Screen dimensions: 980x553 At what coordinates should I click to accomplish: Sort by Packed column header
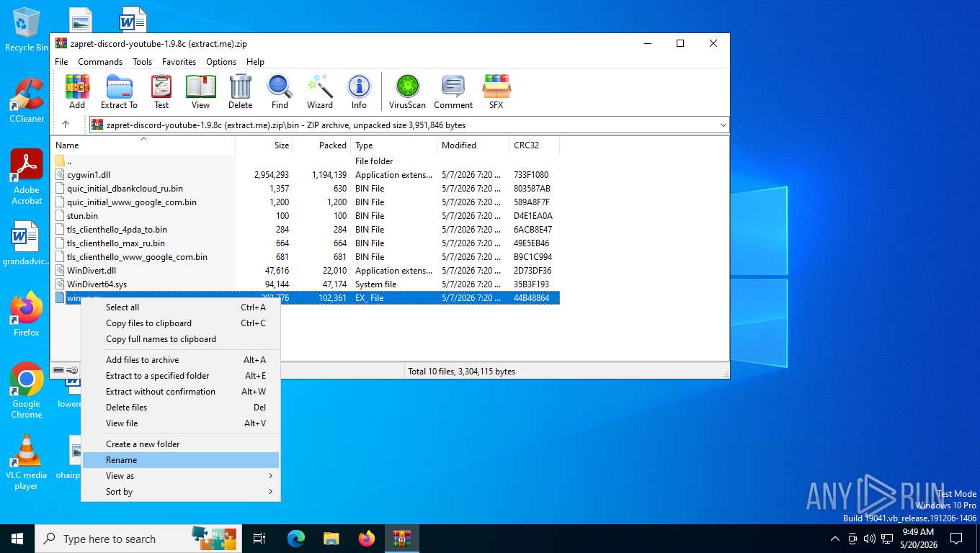click(321, 145)
